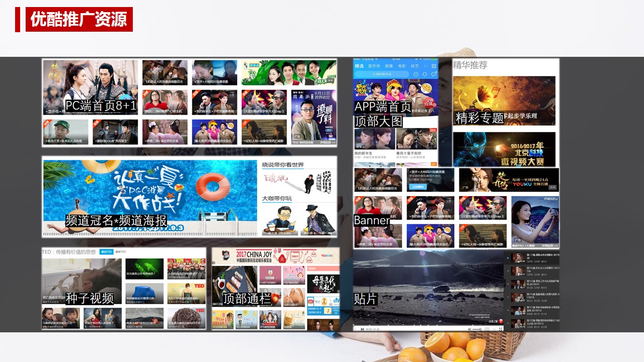Open the green glowing TED video thumbnail

tap(144, 268)
